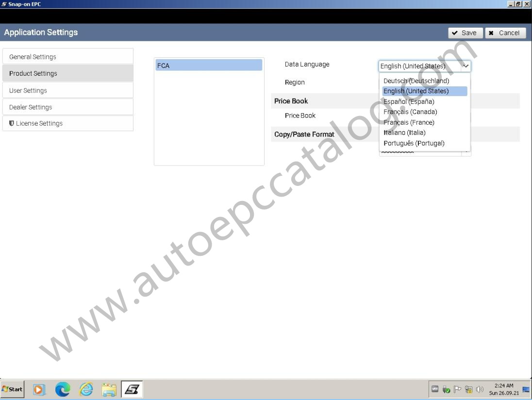Choose Português (Portugal) language option

[x=424, y=143]
